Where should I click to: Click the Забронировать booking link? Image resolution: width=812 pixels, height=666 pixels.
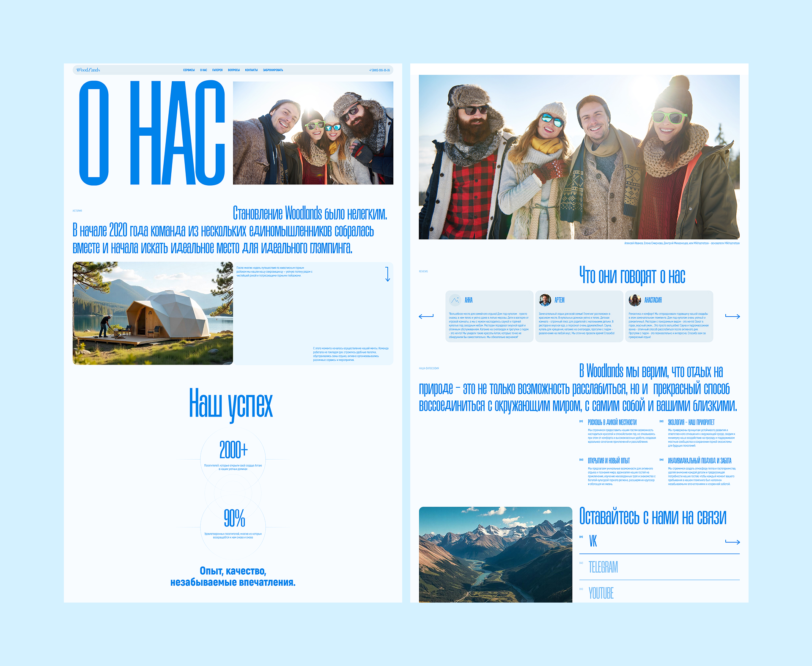tap(273, 70)
